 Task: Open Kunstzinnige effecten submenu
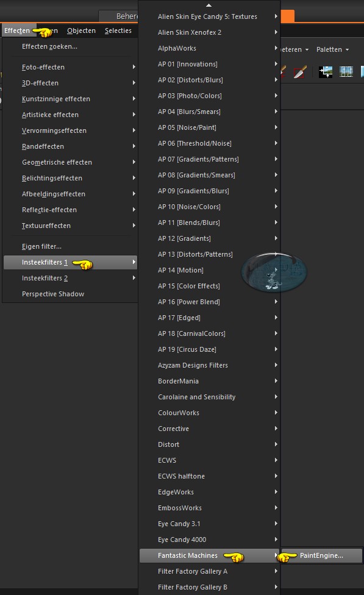click(70, 99)
